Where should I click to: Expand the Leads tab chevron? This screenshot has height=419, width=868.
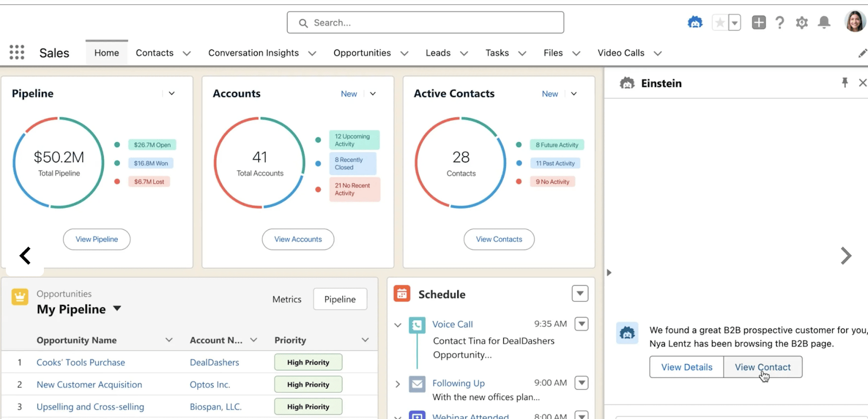click(x=464, y=53)
